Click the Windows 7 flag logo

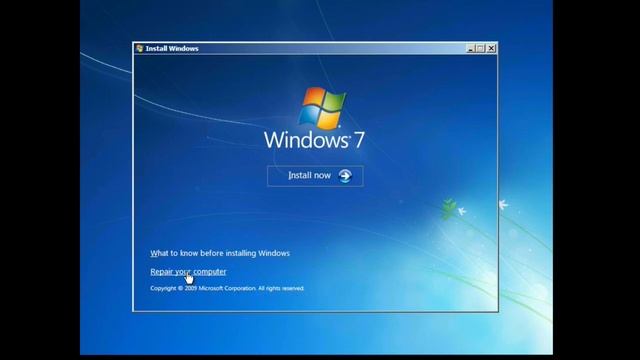322,108
